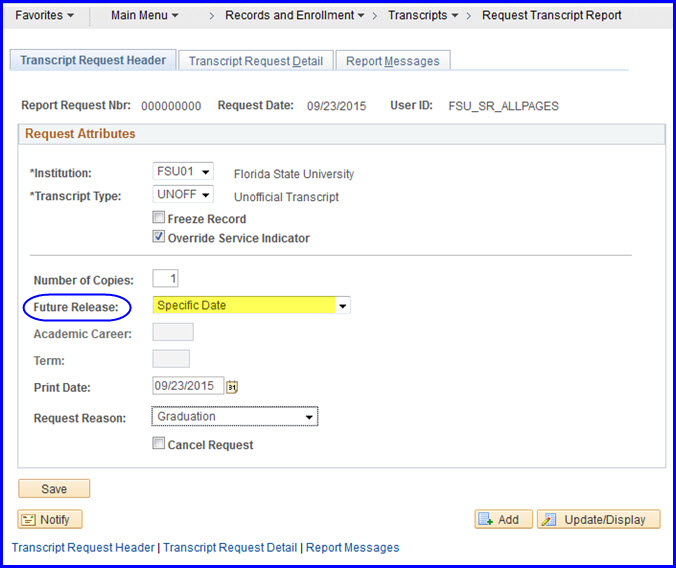Image resolution: width=676 pixels, height=568 pixels.
Task: Open the Records and Enrollment breadcrumb menu
Action: [x=294, y=15]
